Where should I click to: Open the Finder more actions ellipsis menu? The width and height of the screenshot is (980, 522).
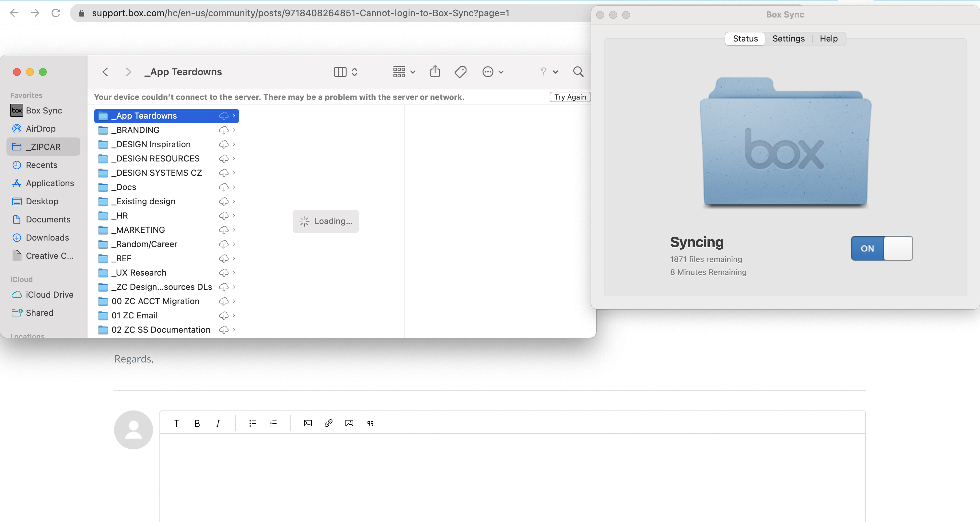tap(493, 72)
